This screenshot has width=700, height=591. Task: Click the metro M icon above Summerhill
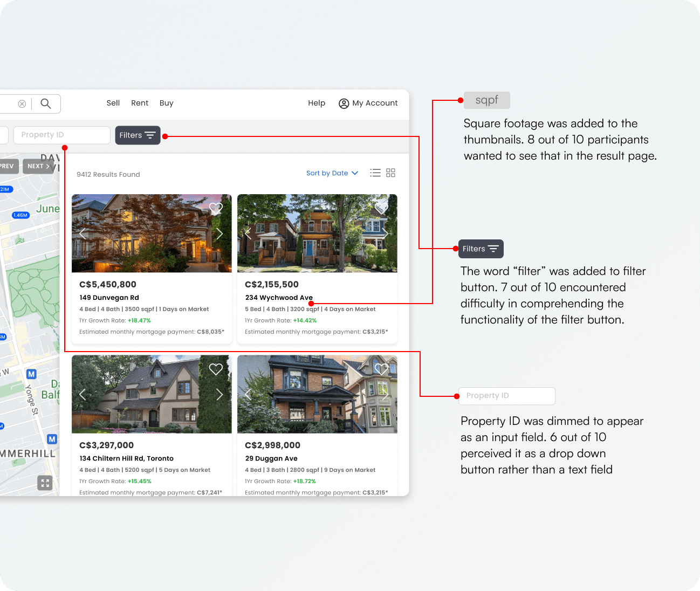(x=52, y=439)
